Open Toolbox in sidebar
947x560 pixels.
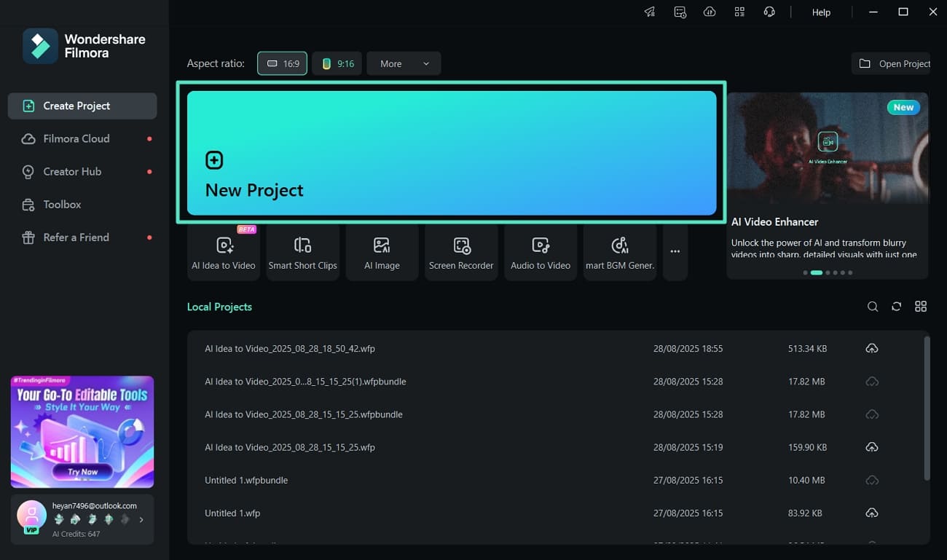coord(82,205)
